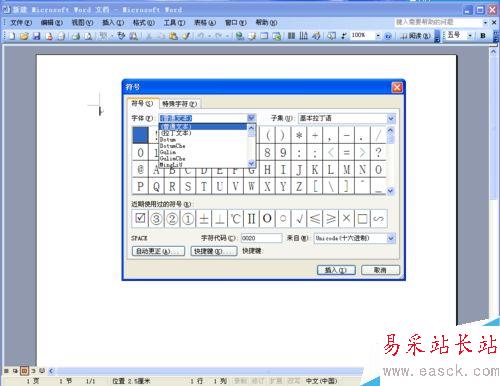Click the Insert Hyperlink globe icon
This screenshot has width=500, height=386.
(239, 36)
